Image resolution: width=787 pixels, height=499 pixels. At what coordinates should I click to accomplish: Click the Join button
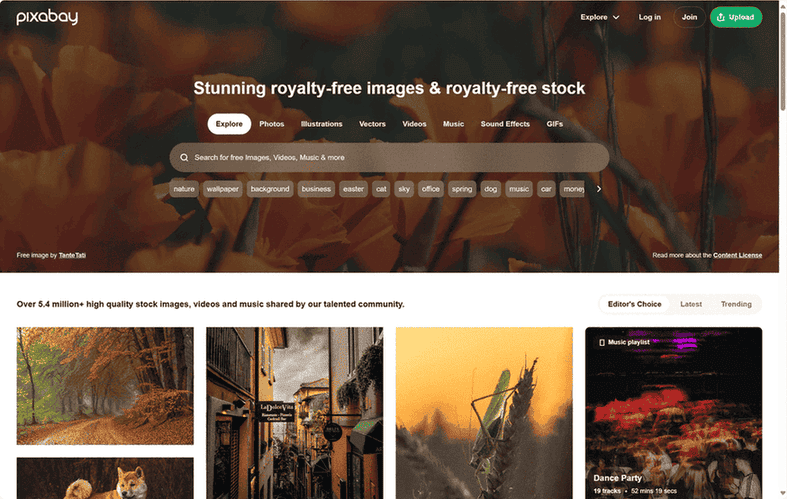click(x=689, y=17)
